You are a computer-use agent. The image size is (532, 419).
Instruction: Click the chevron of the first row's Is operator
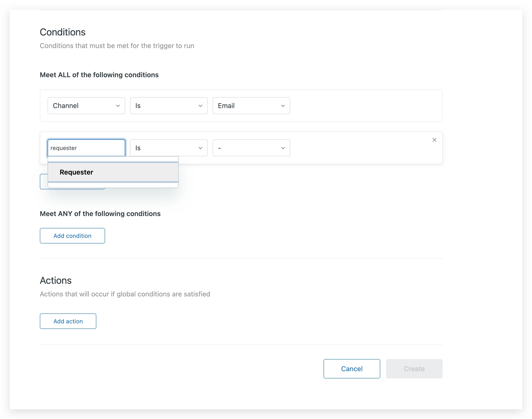pyautogui.click(x=200, y=106)
